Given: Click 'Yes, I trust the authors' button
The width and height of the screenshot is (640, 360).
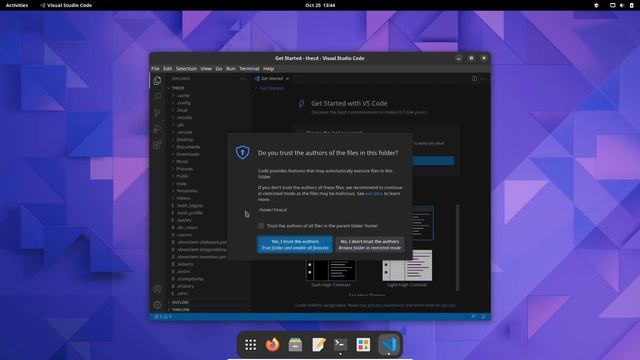Looking at the screenshot, I should 295,244.
